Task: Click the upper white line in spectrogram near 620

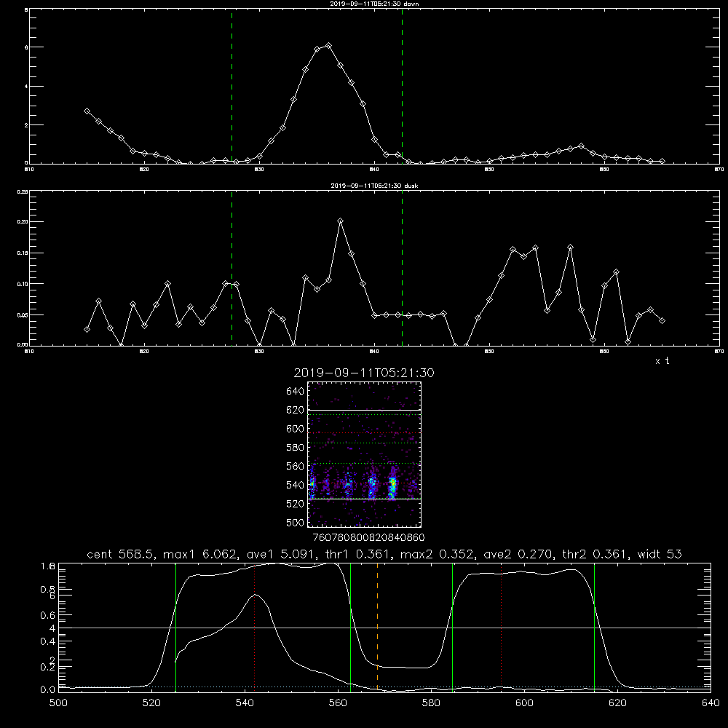Action: point(364,411)
